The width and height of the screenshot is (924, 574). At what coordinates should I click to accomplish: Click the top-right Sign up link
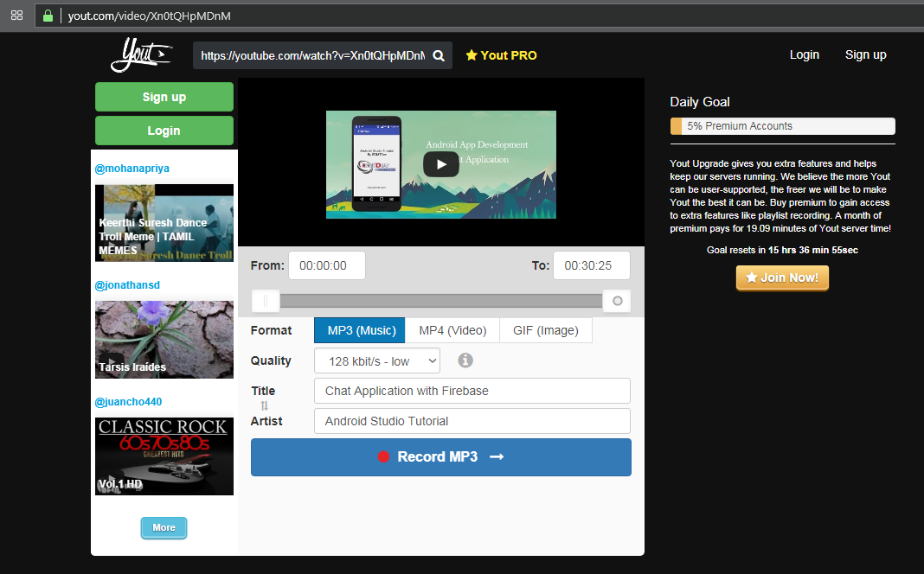click(866, 54)
